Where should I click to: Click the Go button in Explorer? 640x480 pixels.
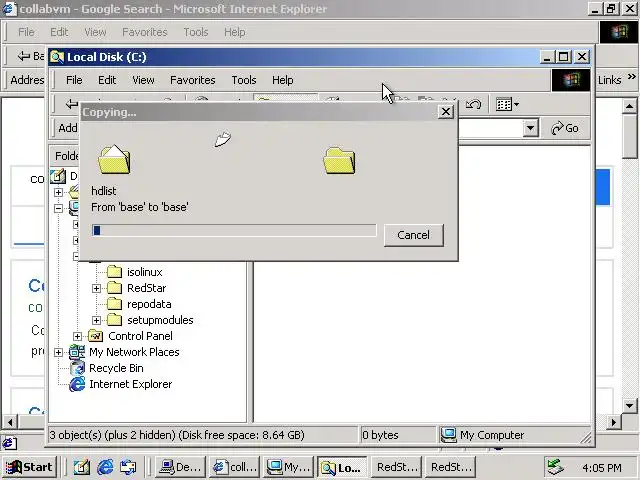pyautogui.click(x=565, y=128)
